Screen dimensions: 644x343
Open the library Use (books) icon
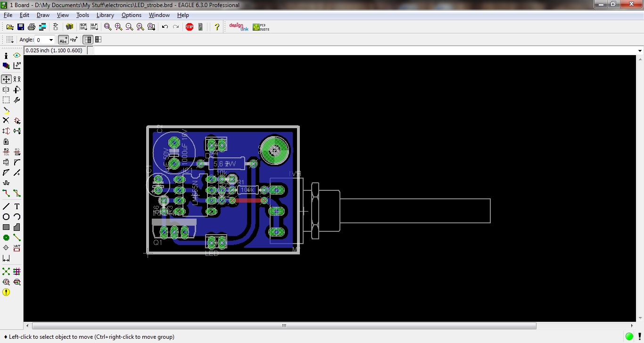[x=70, y=27]
